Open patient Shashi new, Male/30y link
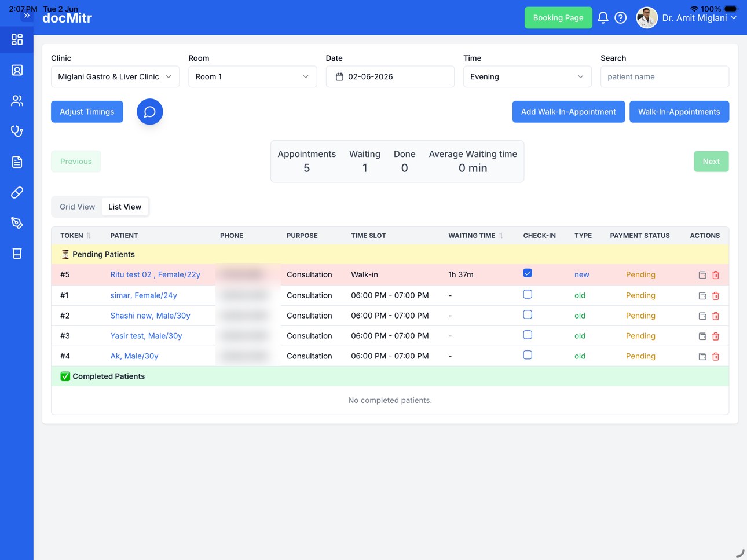The width and height of the screenshot is (747, 560). (x=151, y=316)
